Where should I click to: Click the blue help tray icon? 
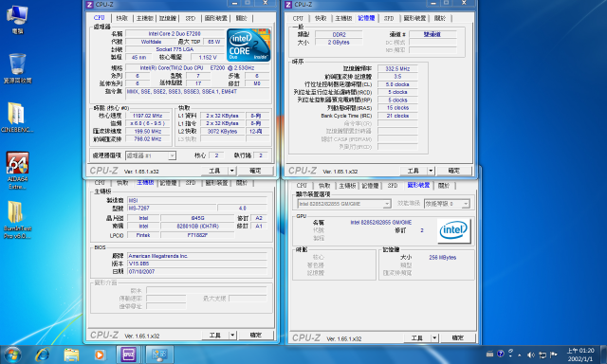coord(501,354)
